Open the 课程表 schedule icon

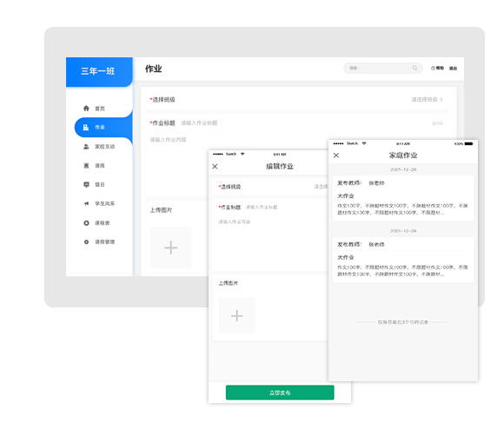86,222
